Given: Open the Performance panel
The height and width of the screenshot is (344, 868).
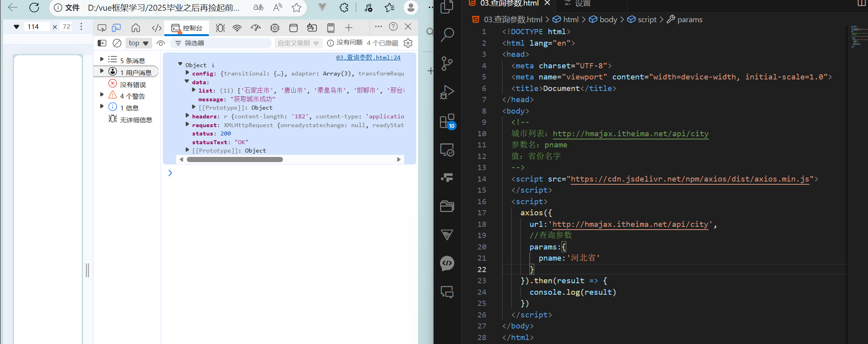Looking at the screenshot, I should pyautogui.click(x=256, y=28).
